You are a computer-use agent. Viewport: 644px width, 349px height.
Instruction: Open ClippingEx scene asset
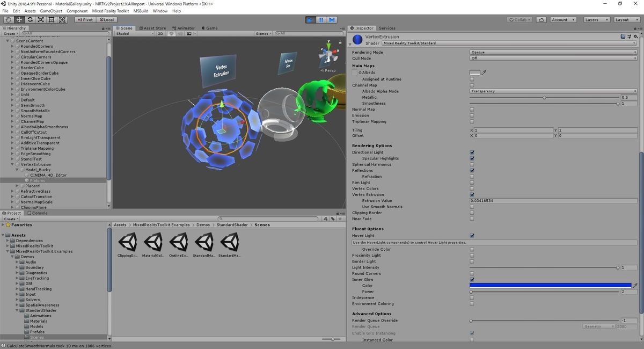click(128, 246)
